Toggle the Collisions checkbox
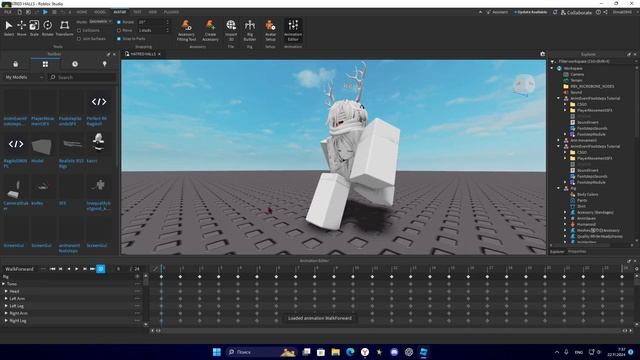640x360 pixels. coord(79,31)
